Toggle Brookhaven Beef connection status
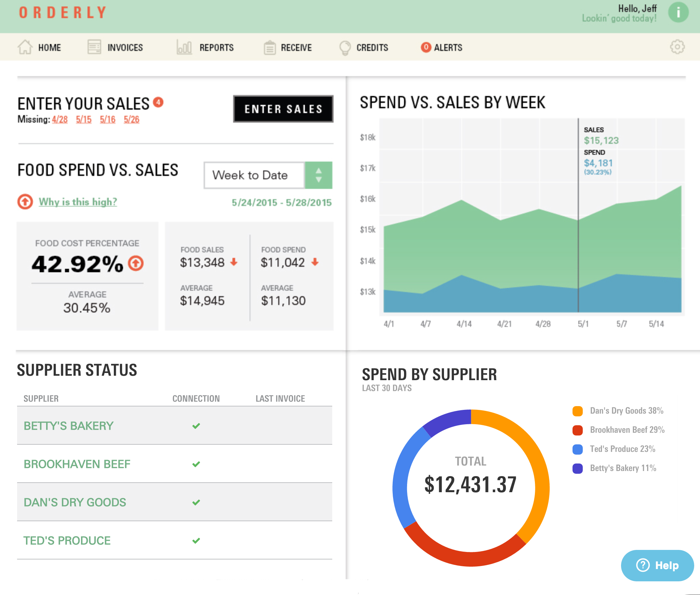Viewport: 700px width, 595px height. (x=196, y=464)
